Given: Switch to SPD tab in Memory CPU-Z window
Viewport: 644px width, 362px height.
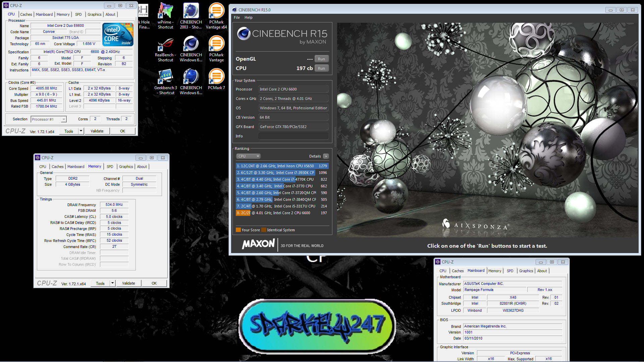Looking at the screenshot, I should point(110,167).
